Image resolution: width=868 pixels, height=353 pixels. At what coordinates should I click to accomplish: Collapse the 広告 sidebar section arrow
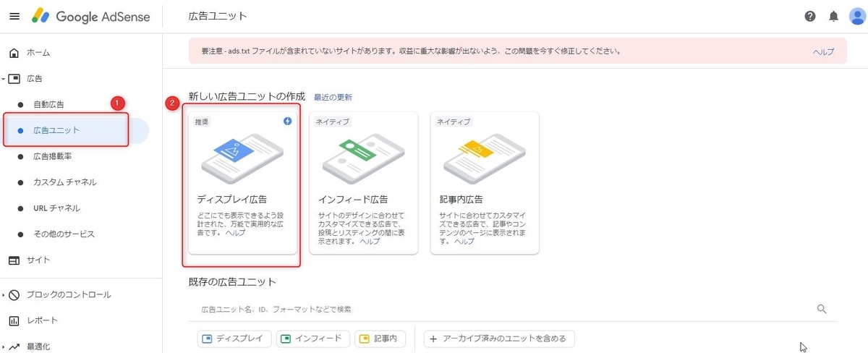pyautogui.click(x=3, y=78)
